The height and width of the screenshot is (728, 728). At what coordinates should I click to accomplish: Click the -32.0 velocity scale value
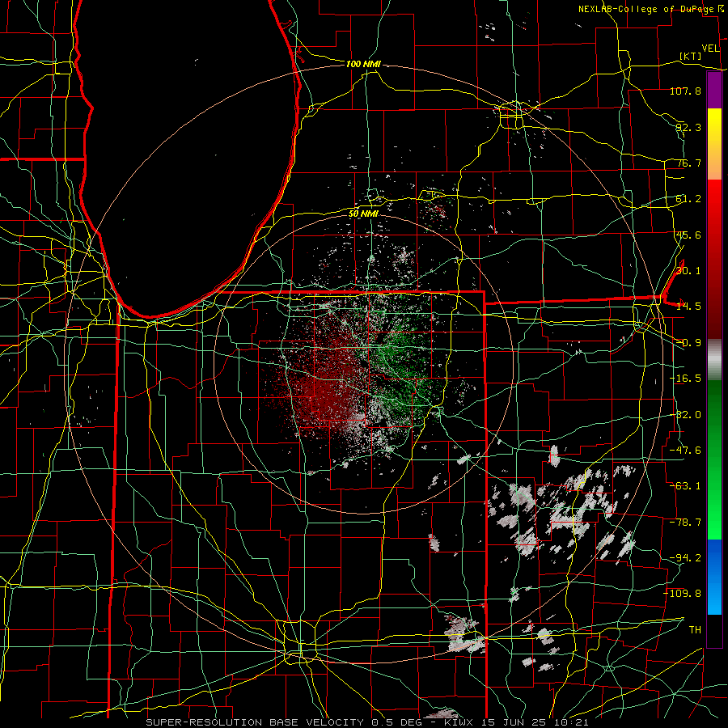685,415
